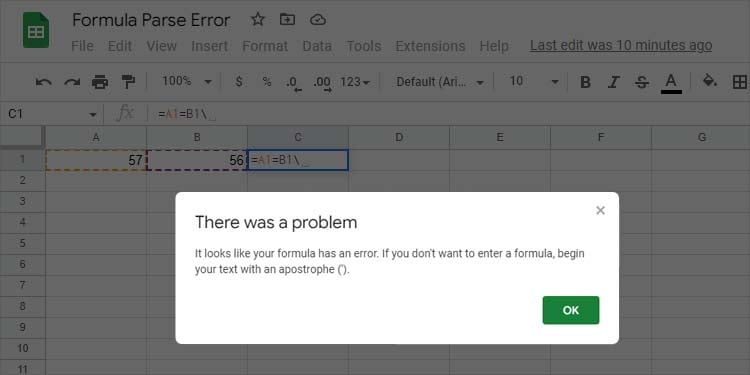Screen dimensions: 750x375
Task: Select column E header
Action: point(500,138)
